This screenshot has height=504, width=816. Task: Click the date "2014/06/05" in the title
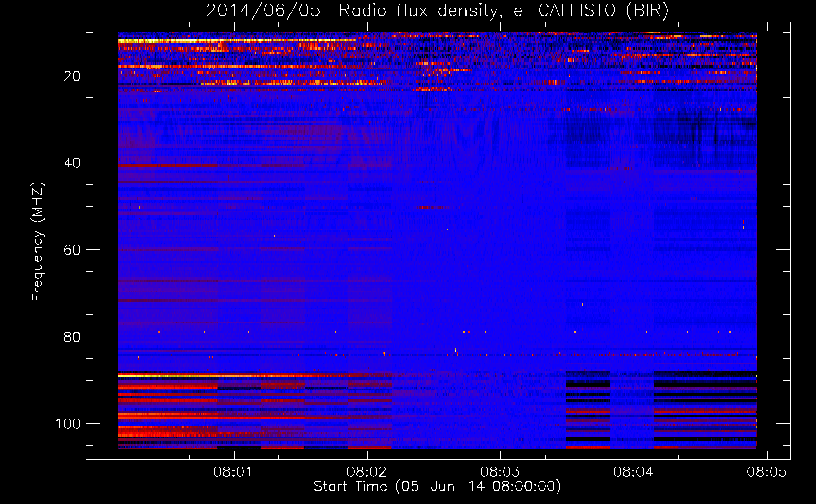[263, 10]
